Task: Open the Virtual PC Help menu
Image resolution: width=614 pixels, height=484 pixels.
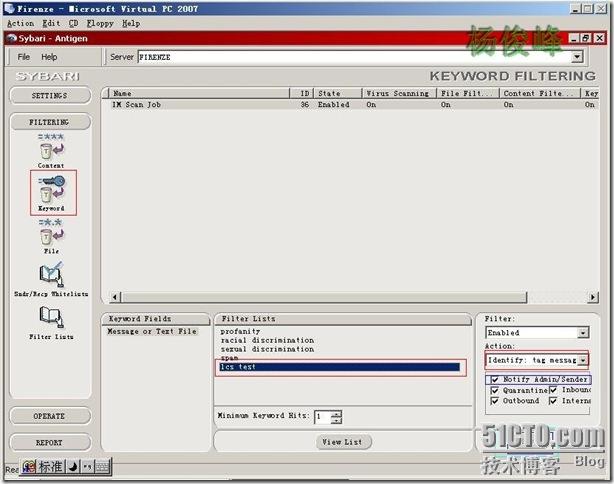Action: click(x=131, y=23)
